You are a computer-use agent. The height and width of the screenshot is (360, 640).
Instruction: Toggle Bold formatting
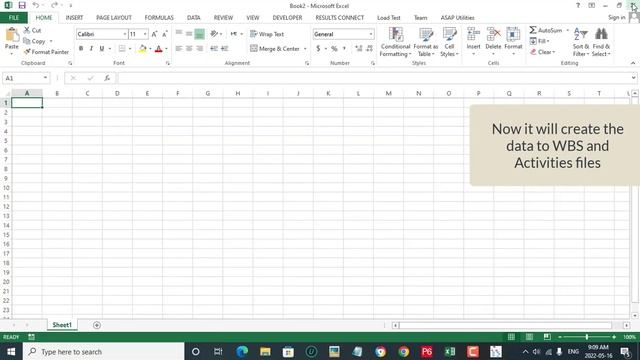(x=81, y=49)
